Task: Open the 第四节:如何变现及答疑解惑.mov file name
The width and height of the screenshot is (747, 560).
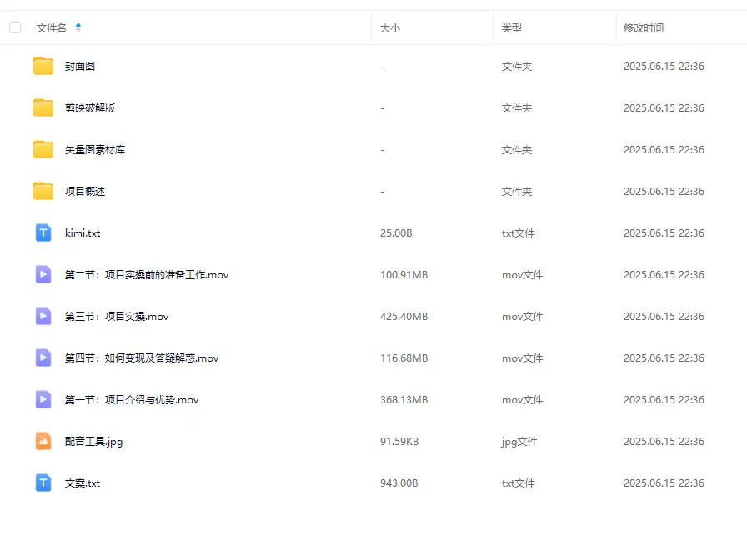Action: point(142,357)
